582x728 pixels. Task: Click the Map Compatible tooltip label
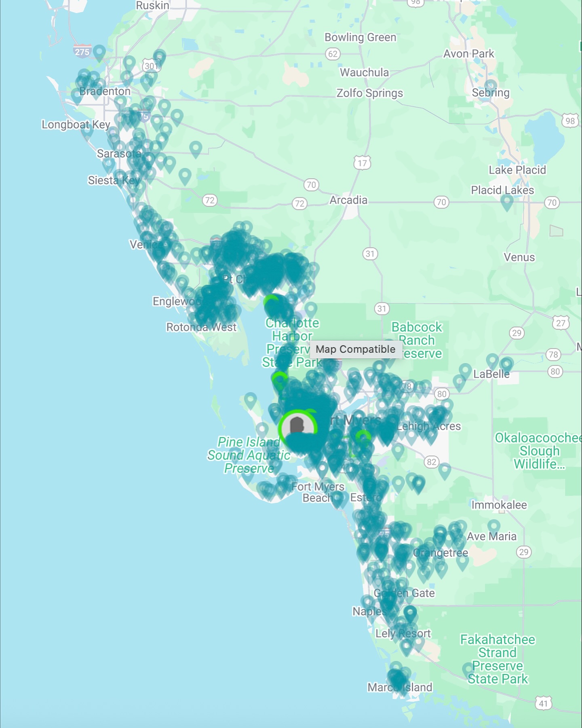click(x=356, y=349)
